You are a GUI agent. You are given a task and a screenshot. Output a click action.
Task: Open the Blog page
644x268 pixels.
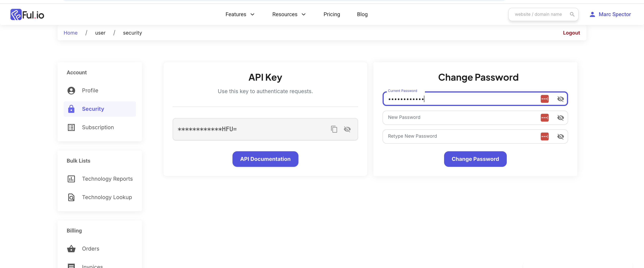pyautogui.click(x=362, y=14)
